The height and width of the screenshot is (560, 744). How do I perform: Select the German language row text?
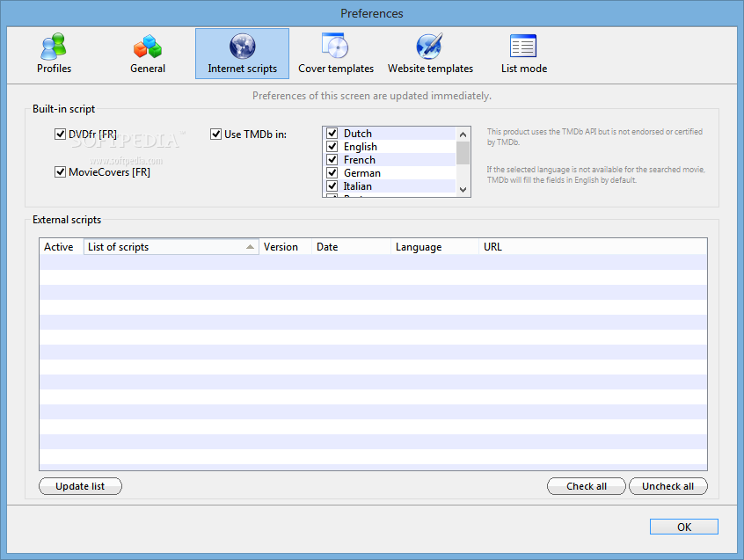[x=362, y=173]
